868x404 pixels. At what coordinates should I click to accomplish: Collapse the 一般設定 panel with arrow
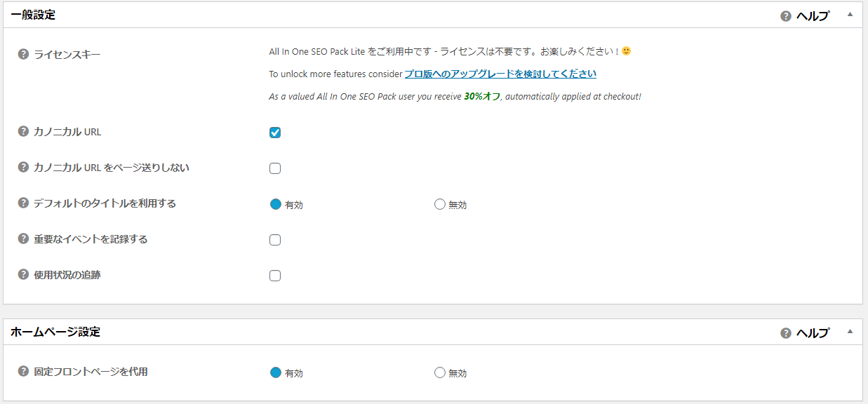click(850, 14)
